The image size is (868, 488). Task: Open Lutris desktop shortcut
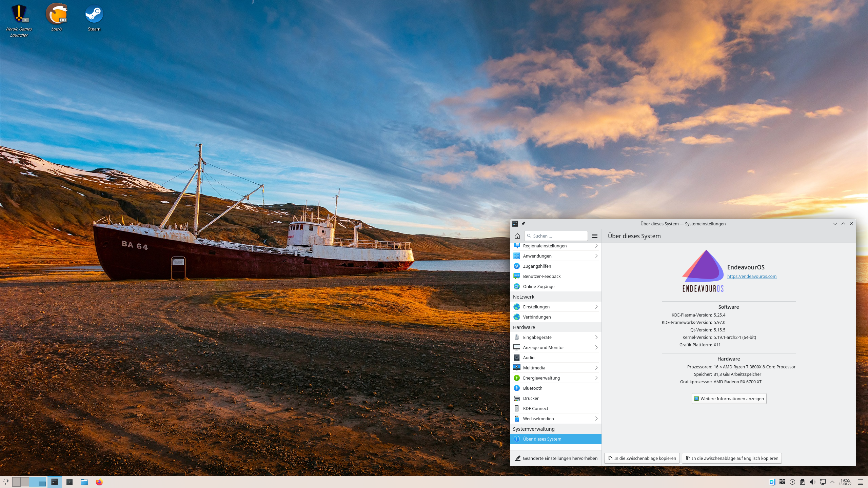coord(57,14)
